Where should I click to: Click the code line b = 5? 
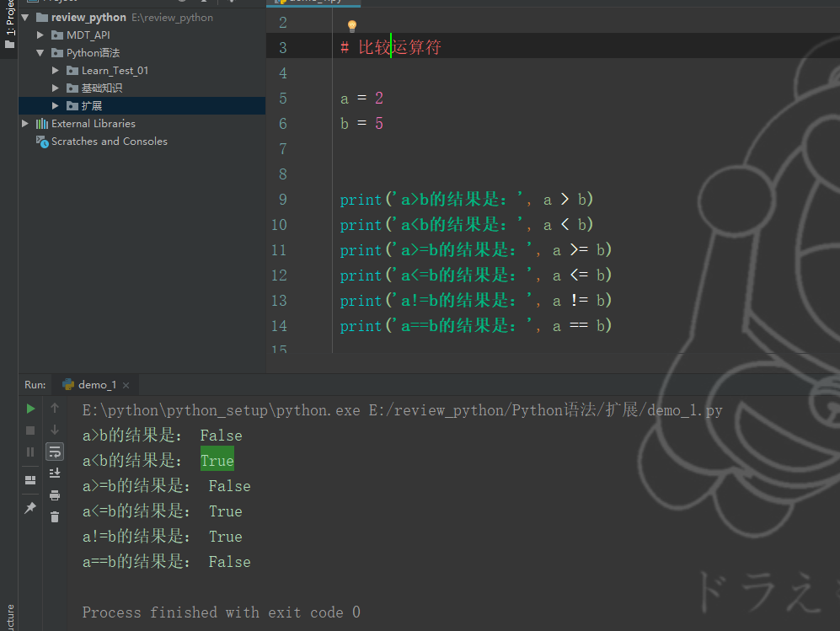pos(361,124)
